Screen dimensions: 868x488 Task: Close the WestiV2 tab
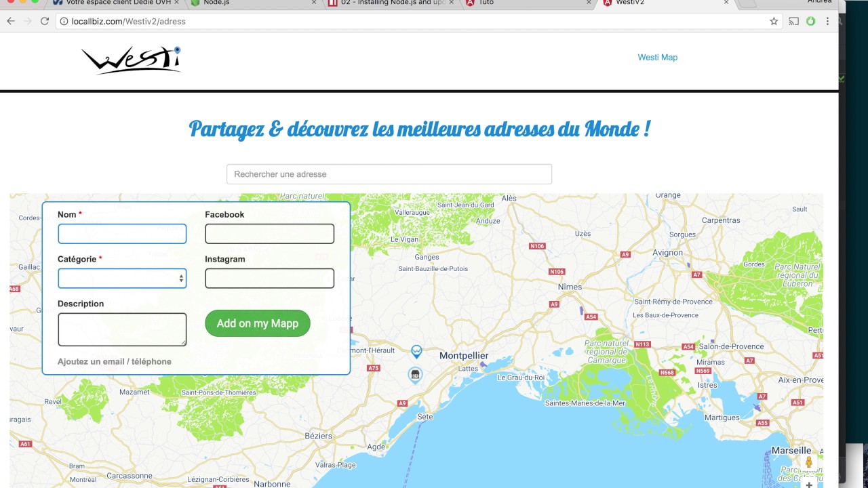point(726,3)
